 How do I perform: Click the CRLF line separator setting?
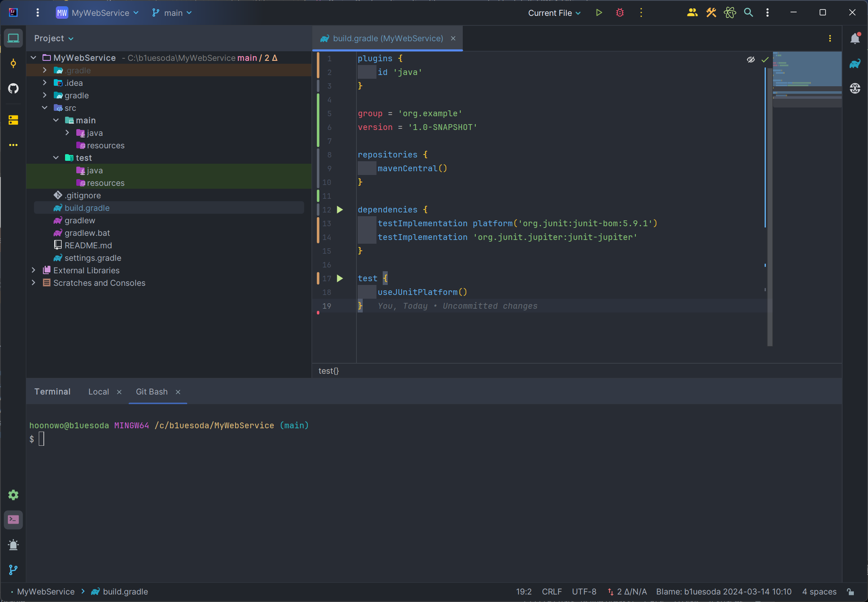click(x=552, y=592)
